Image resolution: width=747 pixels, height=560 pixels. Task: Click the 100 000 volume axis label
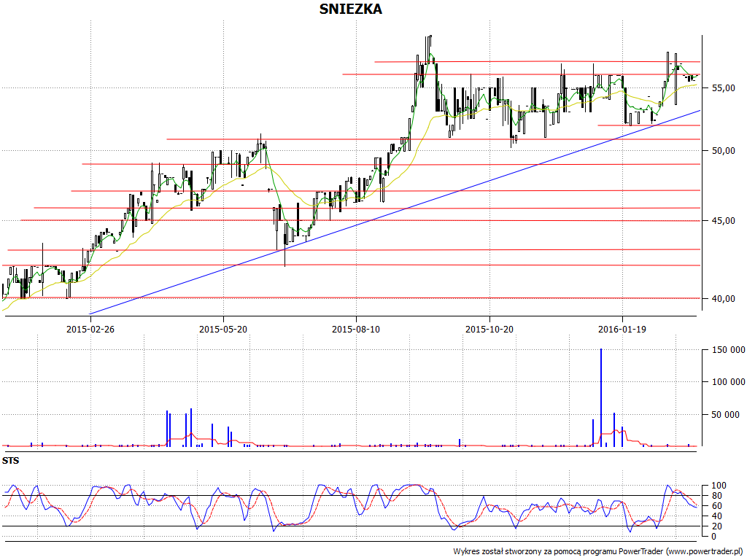coord(728,382)
